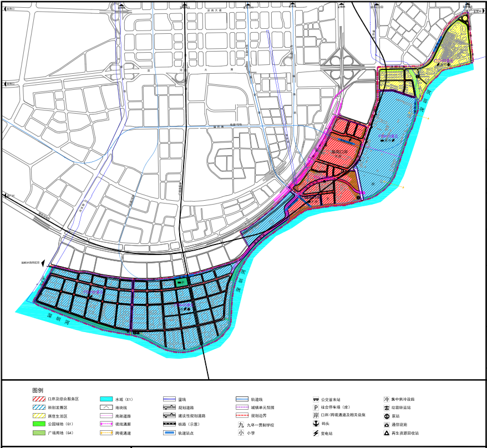Select the 泵站 pump station legend icon
Image resolution: width=487 pixels, height=448 pixels.
tap(387, 416)
